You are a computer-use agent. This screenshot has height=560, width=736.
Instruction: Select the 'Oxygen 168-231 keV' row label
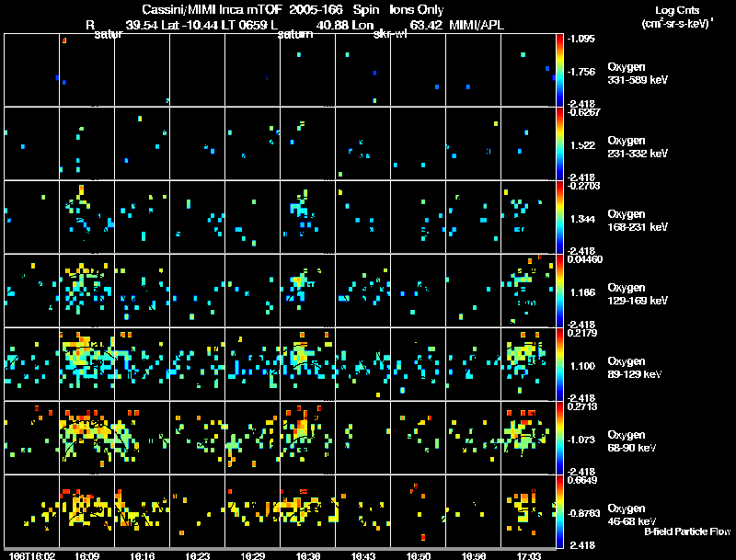(638, 221)
